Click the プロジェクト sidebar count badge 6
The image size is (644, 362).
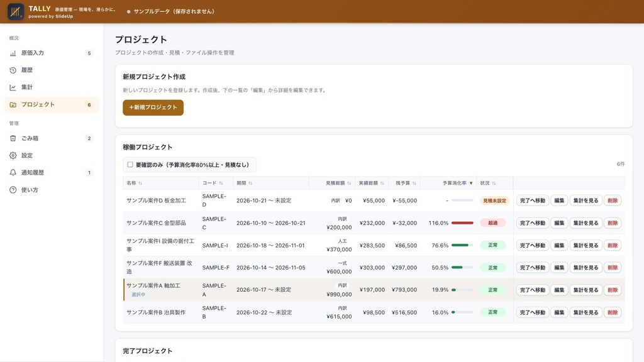point(89,105)
